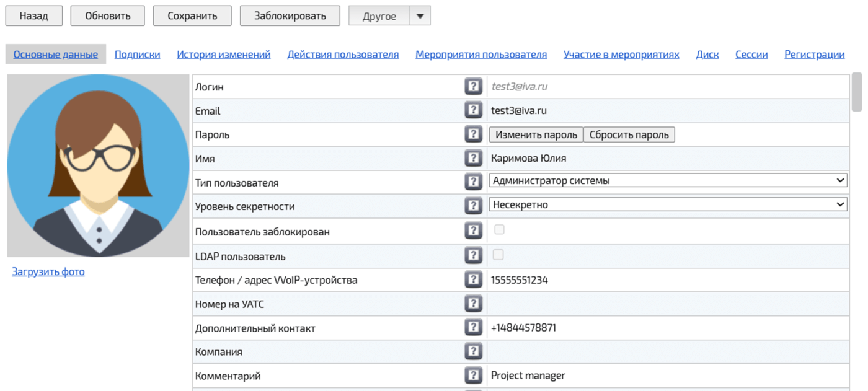868x391 pixels.
Task: Click help icon beside Комментарий field
Action: (x=473, y=375)
